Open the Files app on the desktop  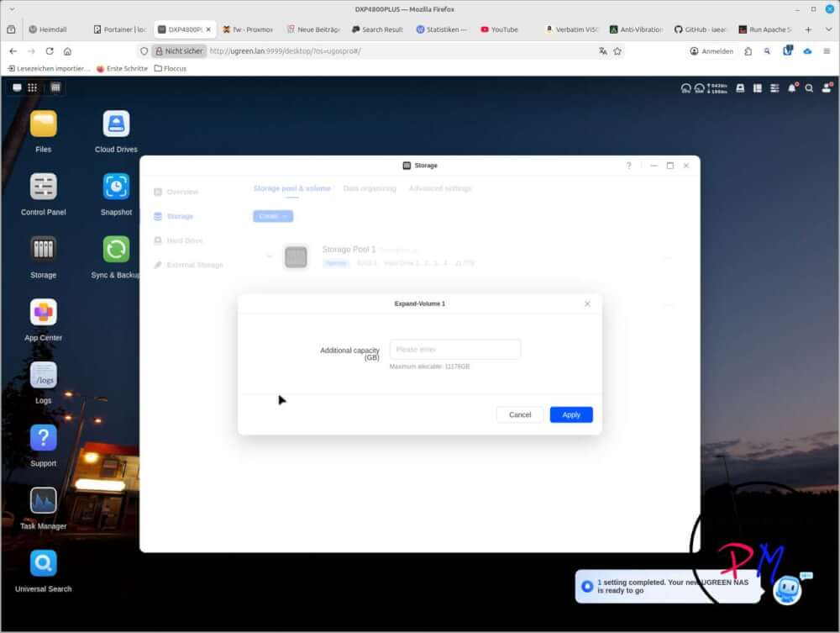click(x=43, y=124)
